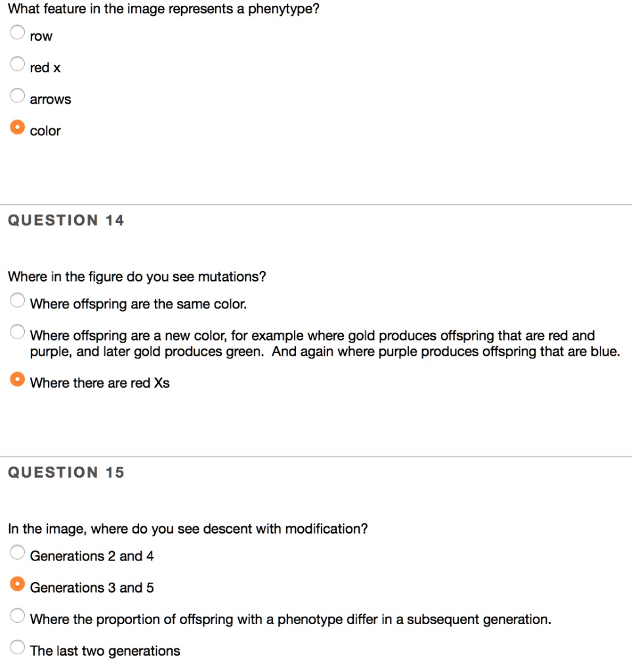Click the QUESTION 14 heading
This screenshot has width=632, height=672.
[64, 220]
